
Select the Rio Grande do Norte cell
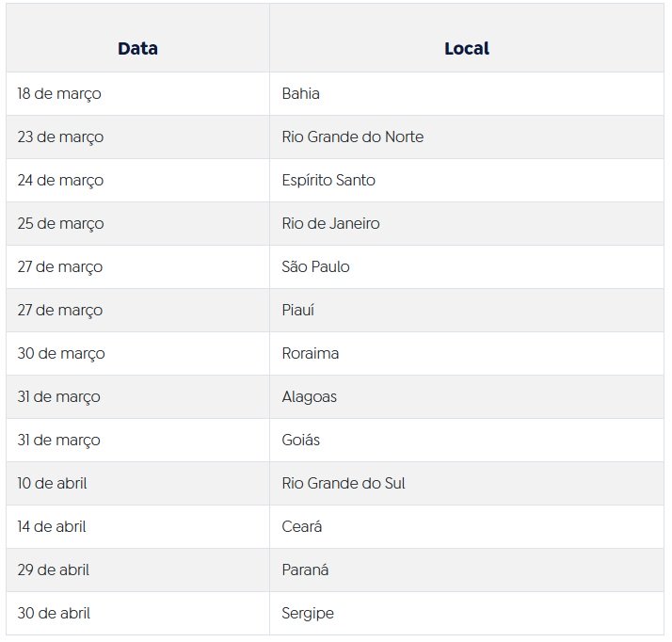(353, 137)
